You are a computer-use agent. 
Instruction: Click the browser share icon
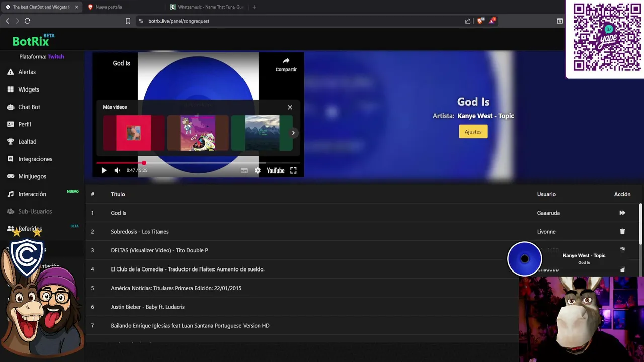pyautogui.click(x=468, y=21)
